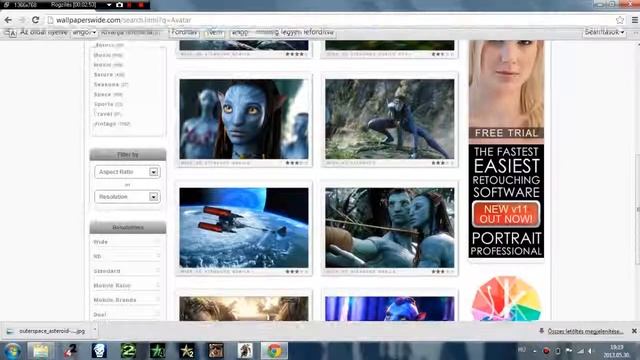Launch the green 2 game taskbar icon
640x360 pixels.
[x=128, y=351]
